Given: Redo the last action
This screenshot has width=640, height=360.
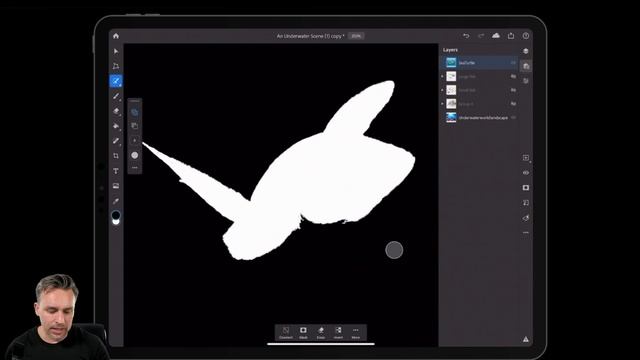Looking at the screenshot, I should [x=481, y=36].
